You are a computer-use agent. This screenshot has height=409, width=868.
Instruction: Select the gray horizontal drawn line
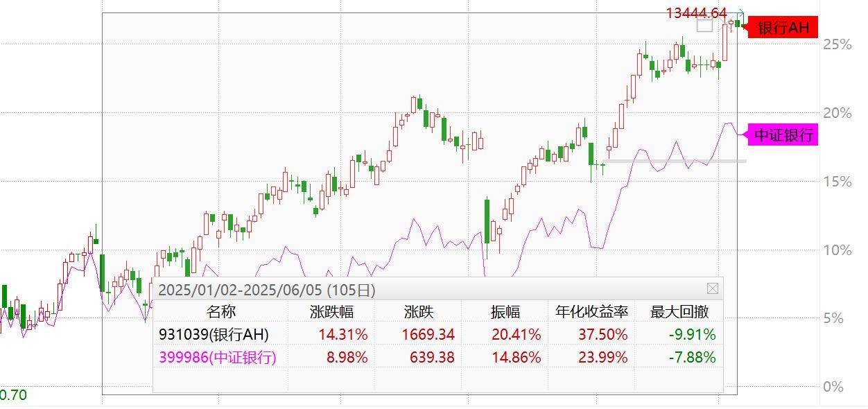672,162
